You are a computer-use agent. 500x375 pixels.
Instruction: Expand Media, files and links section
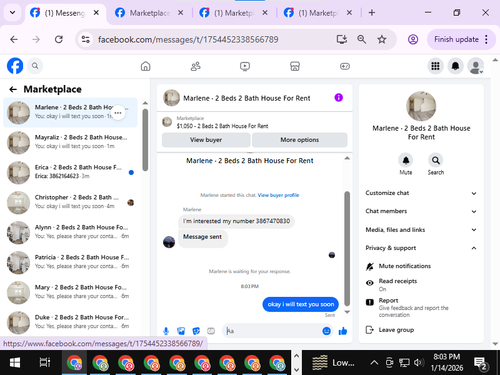click(x=421, y=230)
